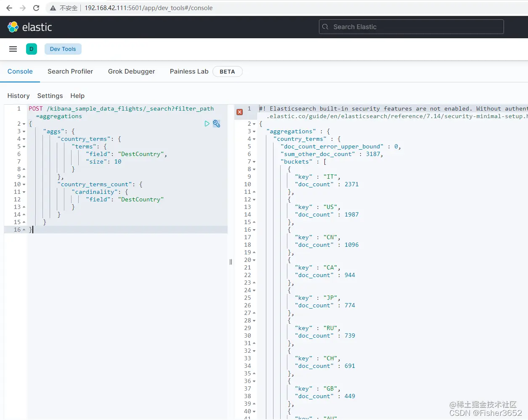Fold country_terms_count at request line 10
The width and height of the screenshot is (528, 420).
point(24,185)
